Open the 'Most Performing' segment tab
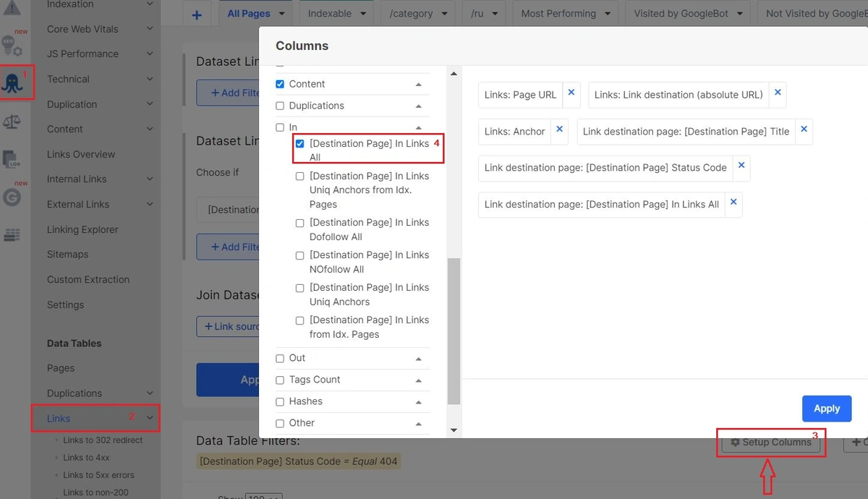This screenshot has width=868, height=499. [x=566, y=14]
